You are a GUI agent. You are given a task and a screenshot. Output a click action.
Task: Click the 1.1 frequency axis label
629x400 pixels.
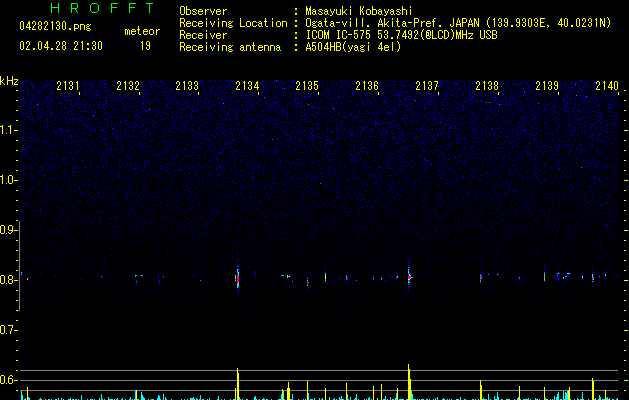point(8,130)
